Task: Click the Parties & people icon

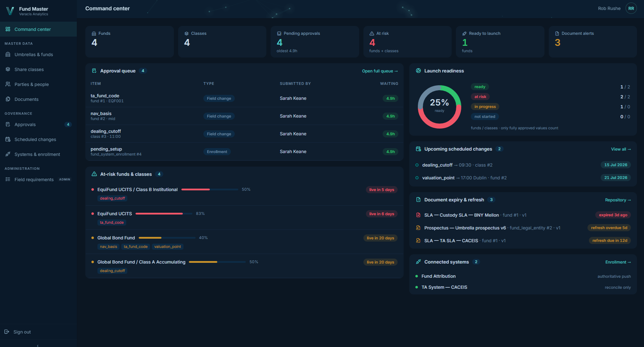Action: click(x=8, y=84)
